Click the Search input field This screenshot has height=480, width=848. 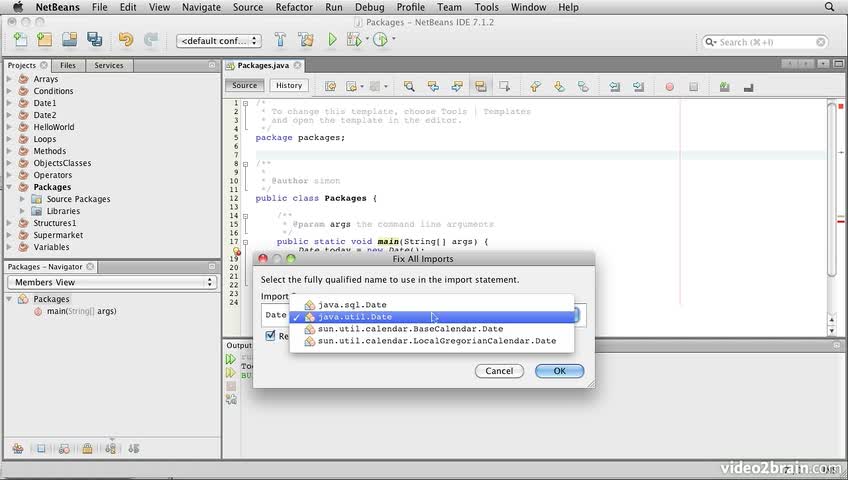[765, 42]
